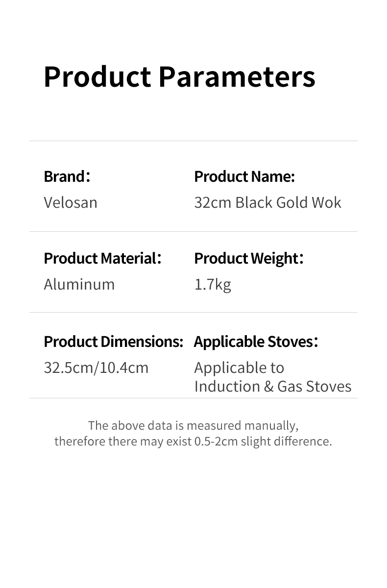387x588 pixels.
Task: Click the 1.7kg weight value
Action: click(x=212, y=285)
